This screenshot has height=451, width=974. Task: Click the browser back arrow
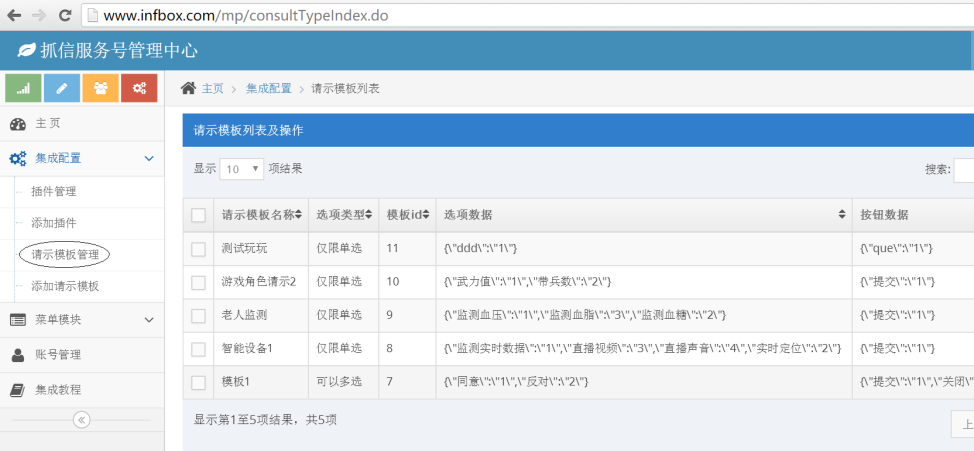14,15
